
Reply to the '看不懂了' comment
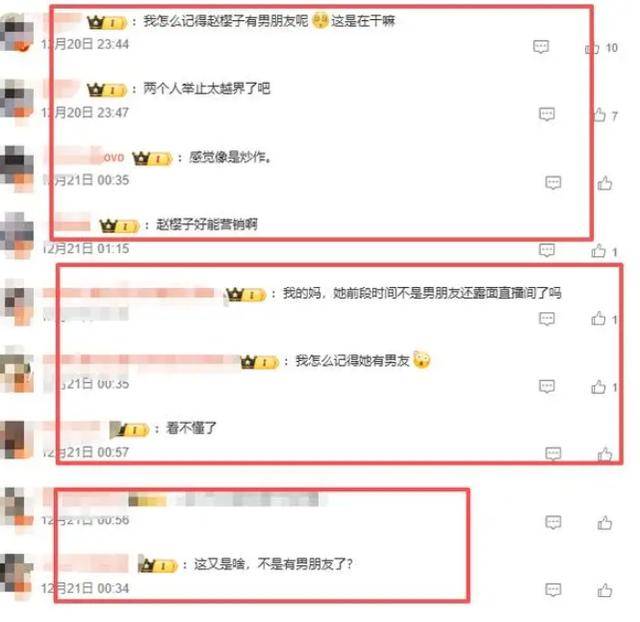(553, 453)
